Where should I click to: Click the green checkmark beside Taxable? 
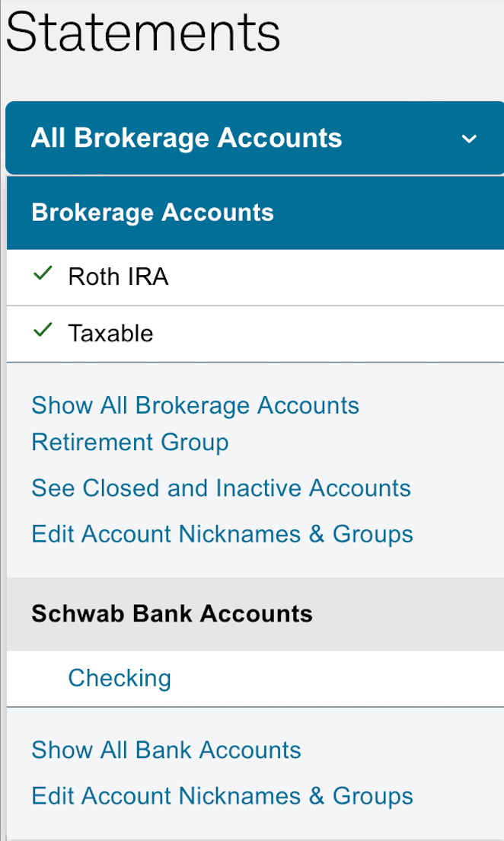coord(43,331)
